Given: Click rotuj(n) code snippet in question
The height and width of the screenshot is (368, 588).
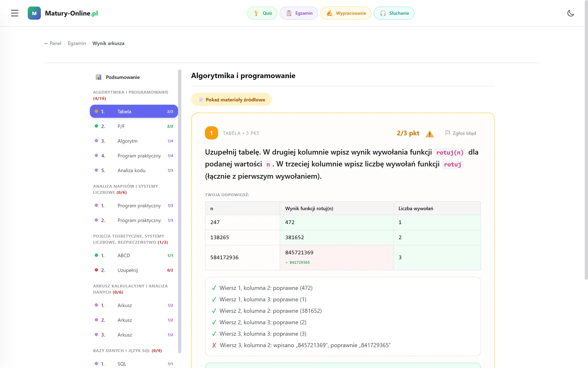Looking at the screenshot, I should coord(450,153).
